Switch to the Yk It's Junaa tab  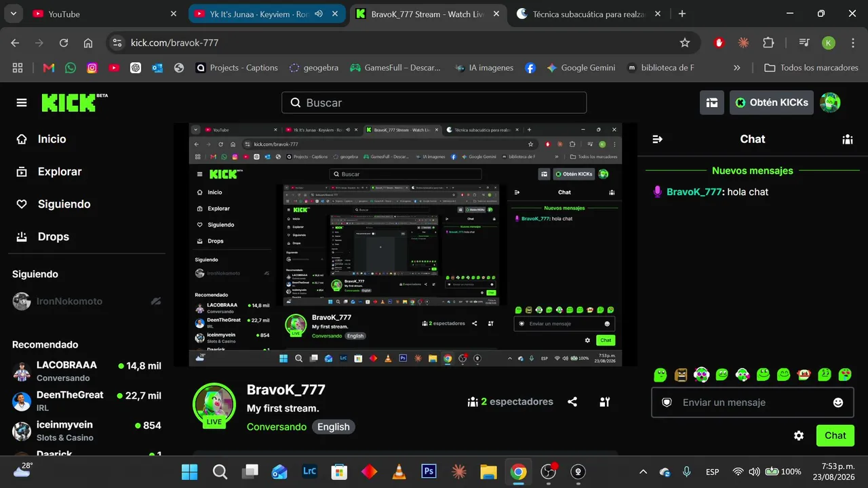266,14
